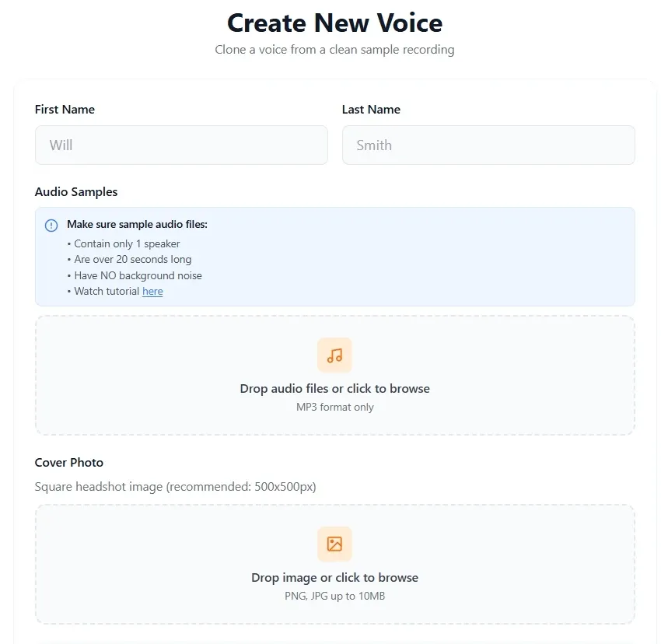Select the 'Cover Photo' heading
This screenshot has width=661, height=644.
click(x=69, y=463)
